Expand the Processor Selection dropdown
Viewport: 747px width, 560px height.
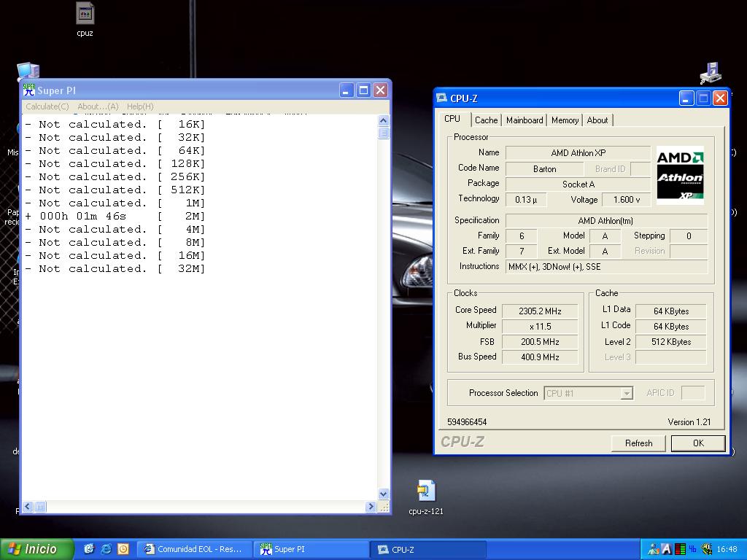click(626, 393)
